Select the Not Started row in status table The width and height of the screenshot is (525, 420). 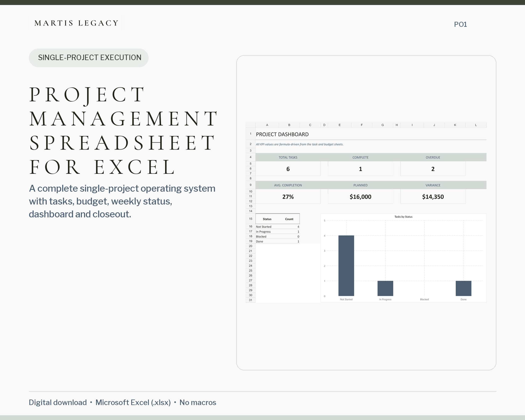tap(277, 227)
